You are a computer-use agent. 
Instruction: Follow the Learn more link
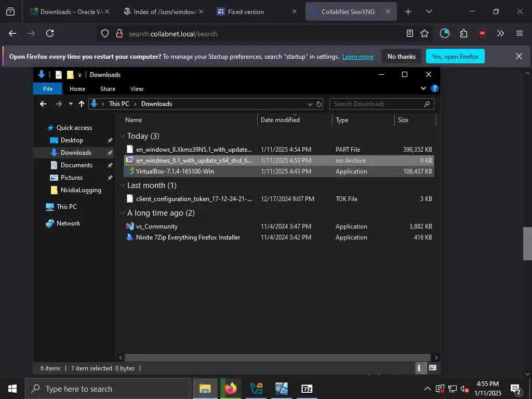357,57
